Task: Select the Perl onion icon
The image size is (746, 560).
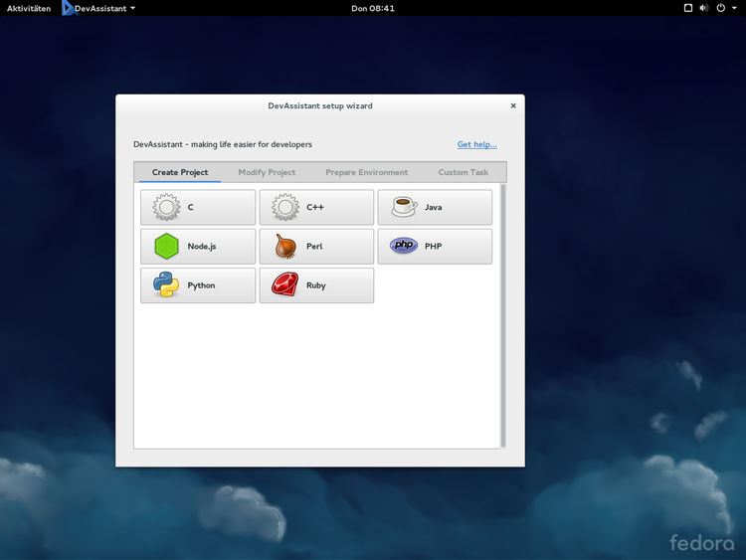Action: [x=285, y=247]
